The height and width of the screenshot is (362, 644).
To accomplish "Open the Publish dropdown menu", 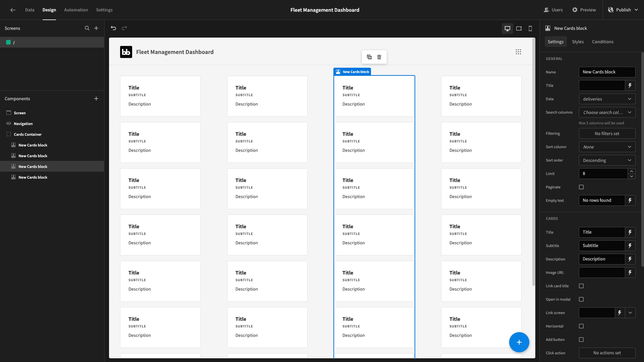I will [x=623, y=10].
